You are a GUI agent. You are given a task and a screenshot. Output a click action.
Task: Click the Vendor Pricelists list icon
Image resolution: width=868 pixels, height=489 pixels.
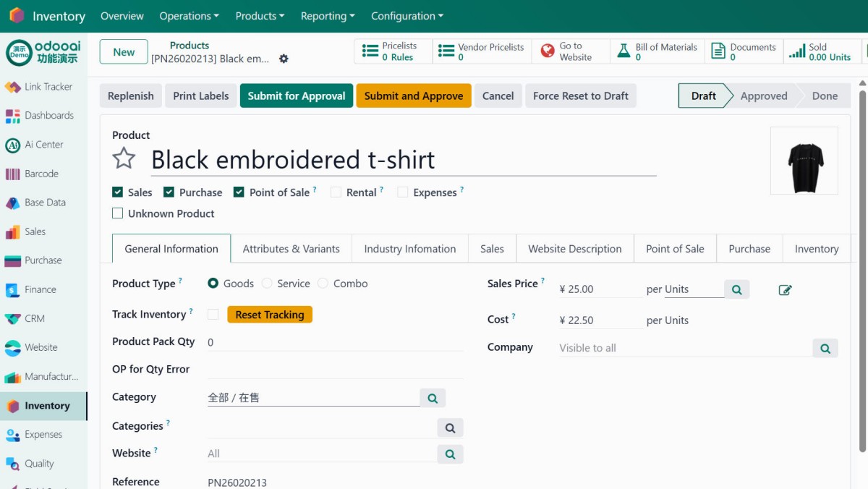tap(446, 51)
